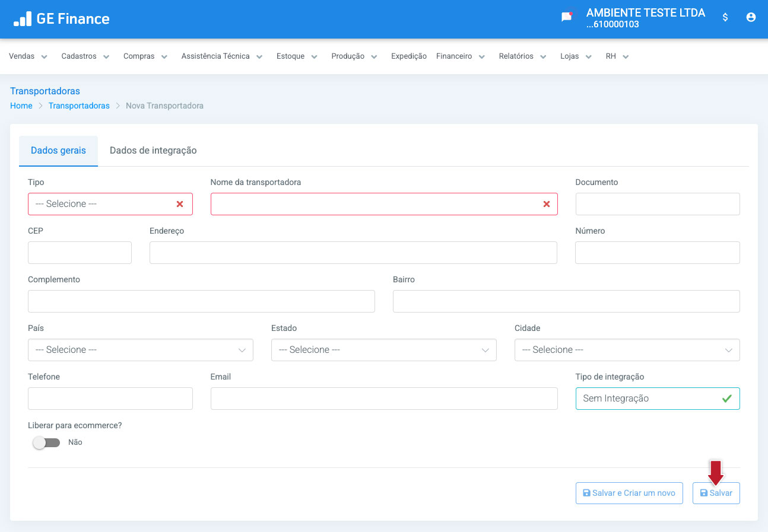Viewport: 768px width, 532px height.
Task: Click the red X in Nome da transportadora
Action: 546,204
